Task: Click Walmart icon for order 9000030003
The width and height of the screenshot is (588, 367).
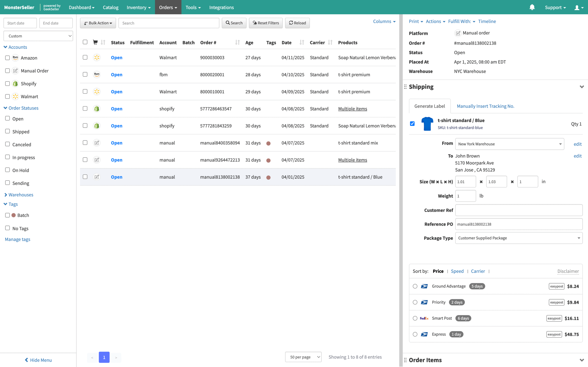Action: click(96, 57)
